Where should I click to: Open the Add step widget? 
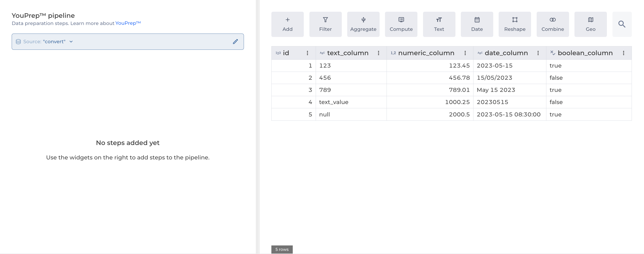[x=287, y=24]
